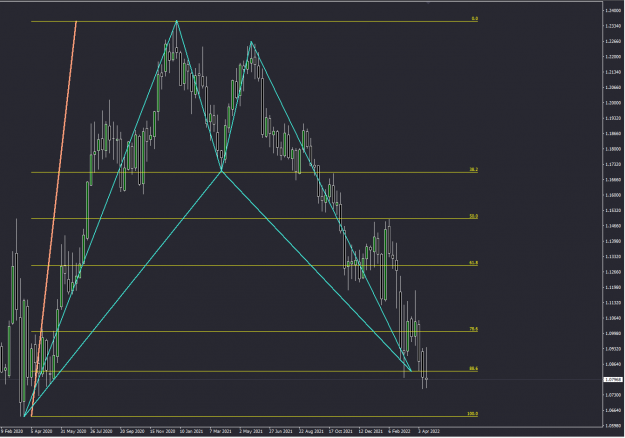The image size is (625, 438).
Task: Click the 12 Dec 2021 date label
Action: [x=370, y=431]
